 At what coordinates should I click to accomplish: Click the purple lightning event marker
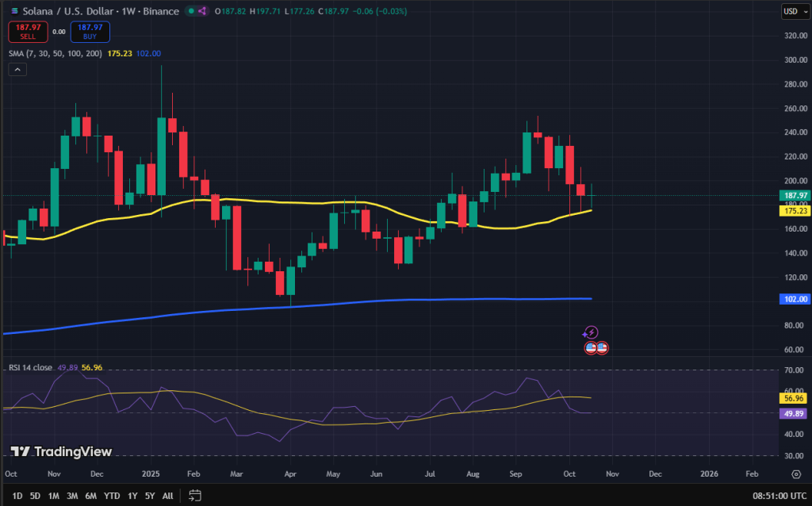coord(590,333)
